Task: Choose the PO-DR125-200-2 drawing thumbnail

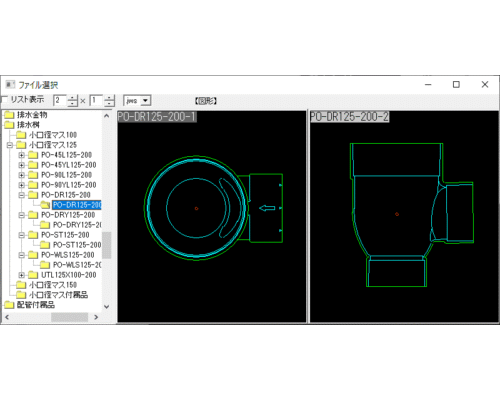Action: tap(404, 217)
